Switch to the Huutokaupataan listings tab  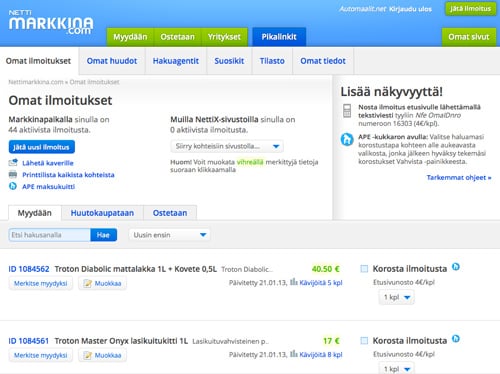click(x=102, y=213)
